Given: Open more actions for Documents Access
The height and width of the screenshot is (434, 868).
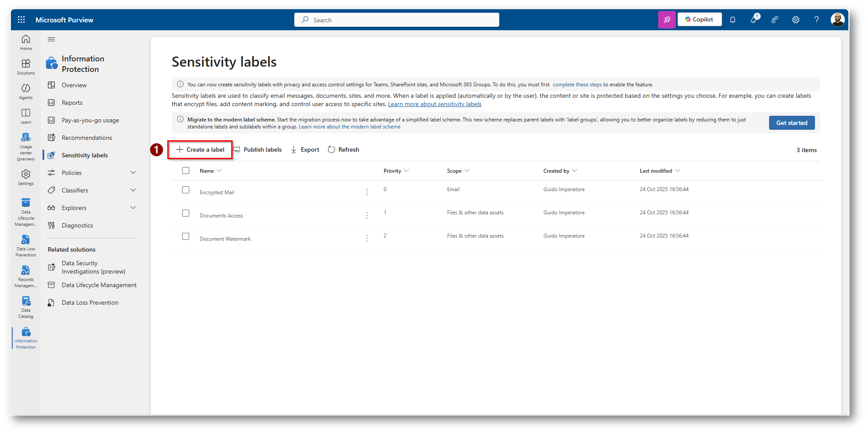Looking at the screenshot, I should 367,215.
